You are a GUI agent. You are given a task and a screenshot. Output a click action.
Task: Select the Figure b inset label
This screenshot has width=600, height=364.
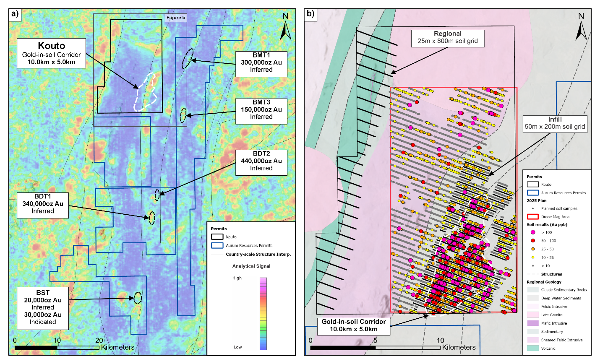(175, 18)
